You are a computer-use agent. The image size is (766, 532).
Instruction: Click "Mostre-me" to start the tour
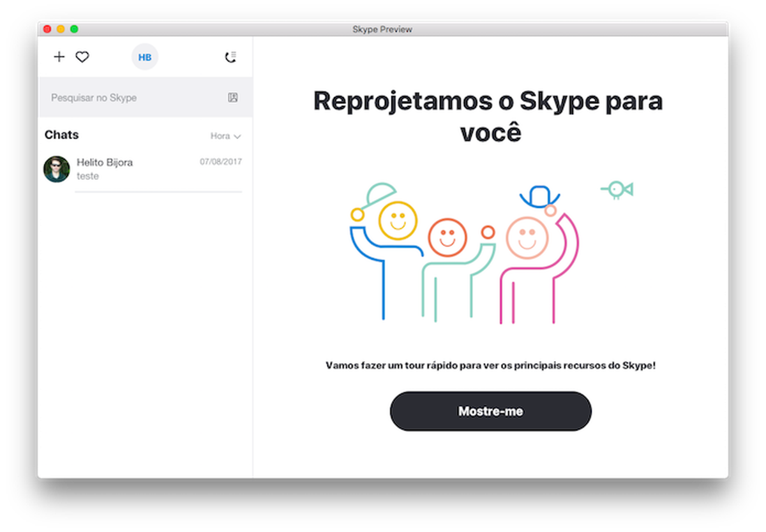[x=490, y=411]
